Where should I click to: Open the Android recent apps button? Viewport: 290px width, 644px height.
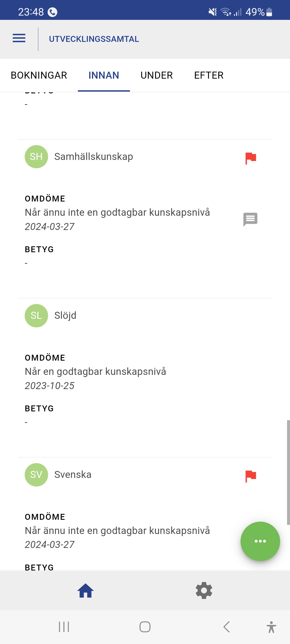tap(64, 627)
